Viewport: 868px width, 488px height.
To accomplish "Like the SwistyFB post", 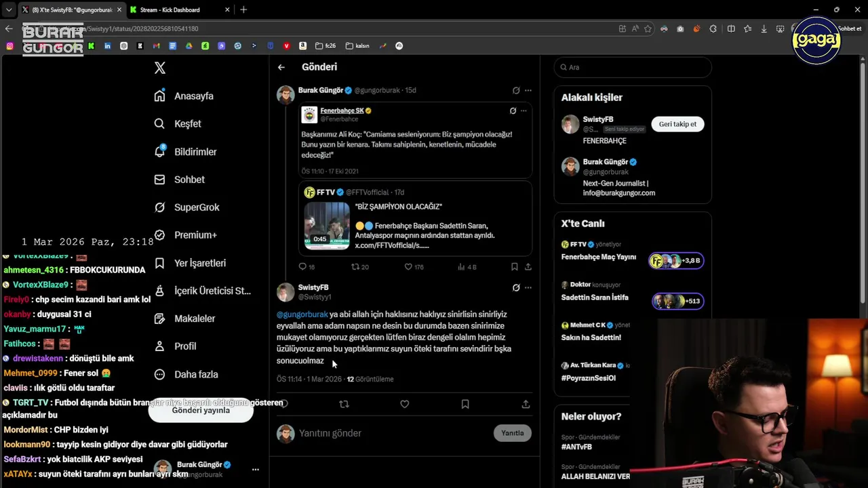I will pos(405,404).
